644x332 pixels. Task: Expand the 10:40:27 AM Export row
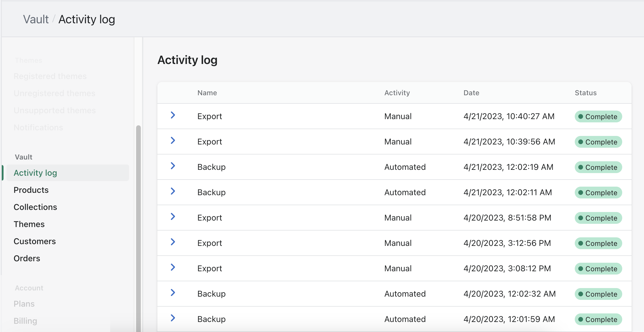(173, 115)
